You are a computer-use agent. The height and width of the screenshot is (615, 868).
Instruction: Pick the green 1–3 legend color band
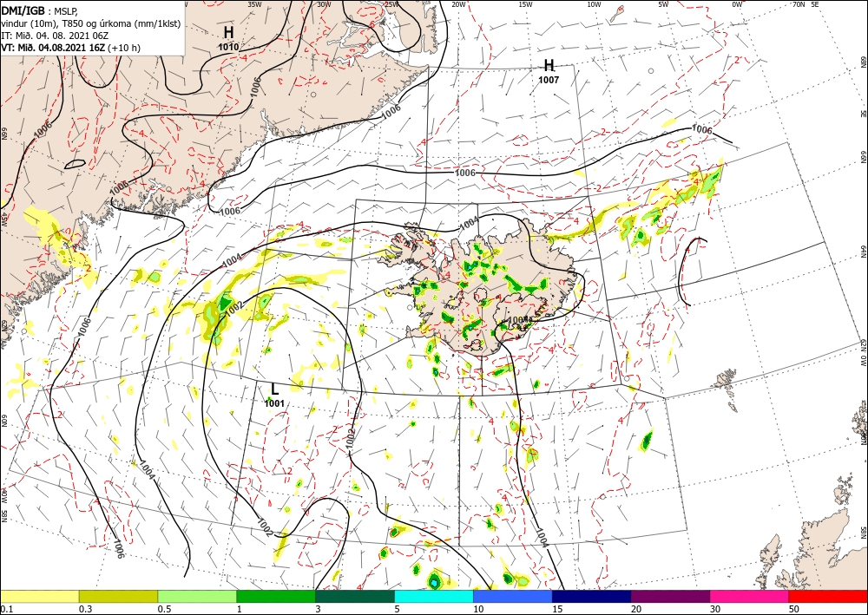(276, 596)
